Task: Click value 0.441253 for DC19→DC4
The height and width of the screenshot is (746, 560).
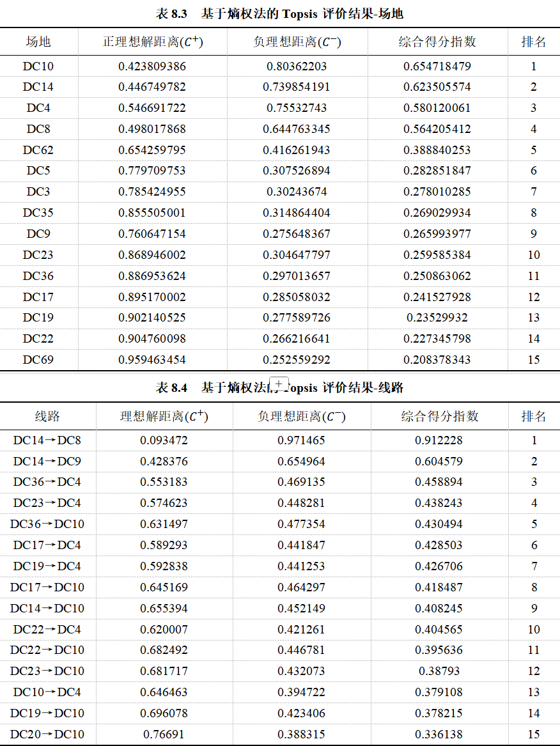Action: (x=301, y=566)
